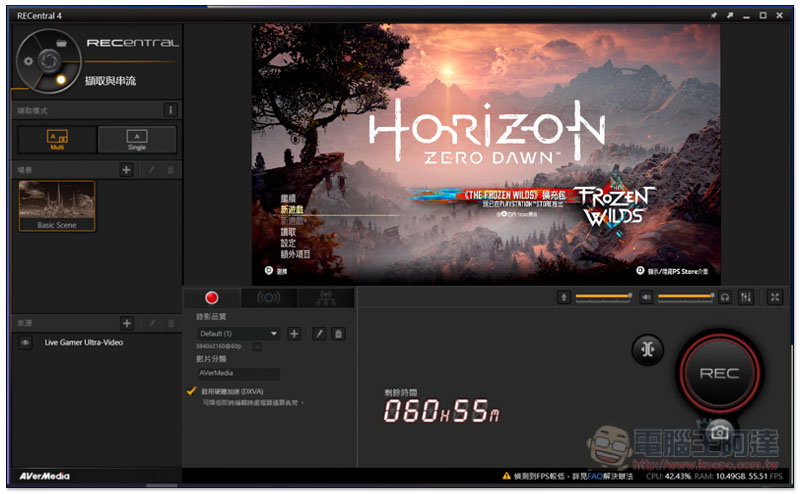Open the Default (1) quality dropdown

(x=238, y=334)
